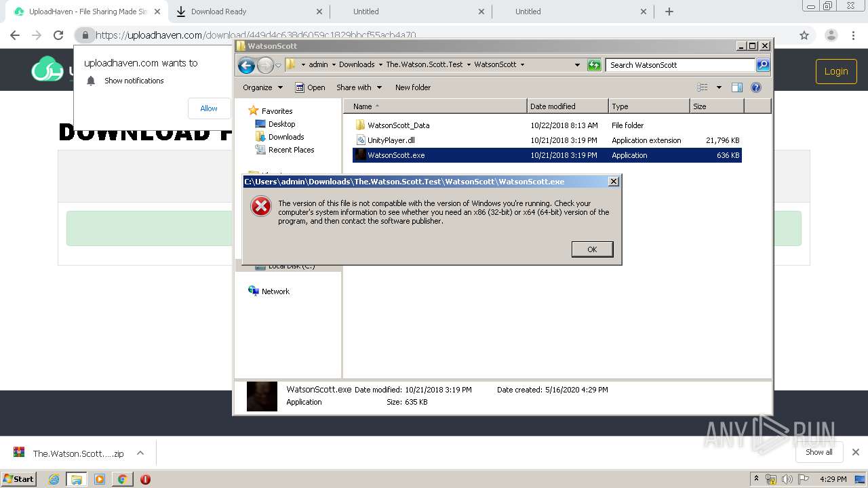Click Open in Explorer toolbar
Viewport: 868px width, 488px height.
[310, 87]
